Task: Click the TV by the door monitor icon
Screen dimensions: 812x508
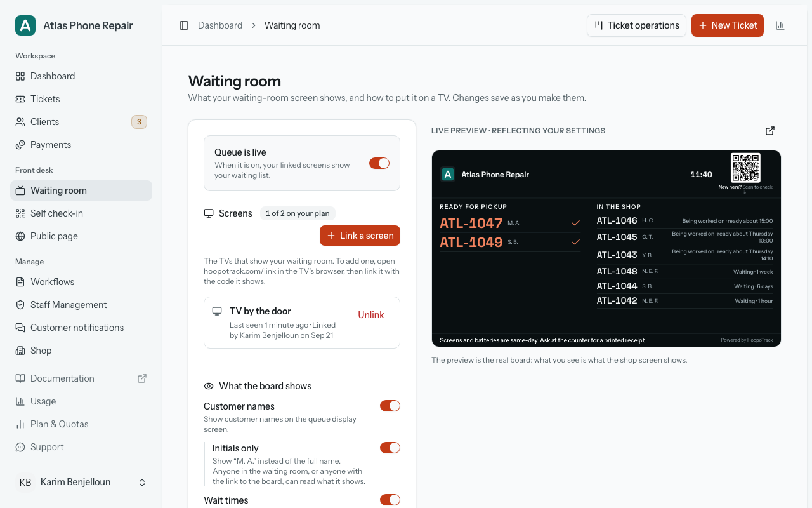Action: pos(217,311)
